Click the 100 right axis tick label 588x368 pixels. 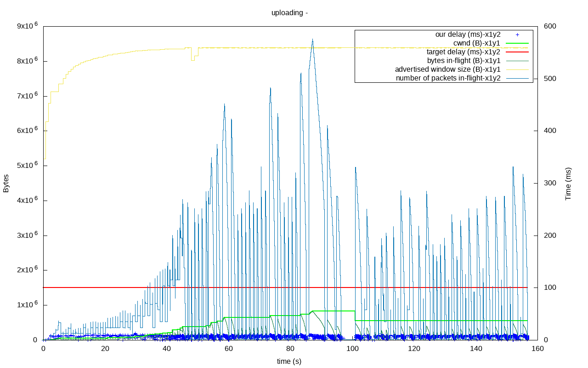pos(550,287)
